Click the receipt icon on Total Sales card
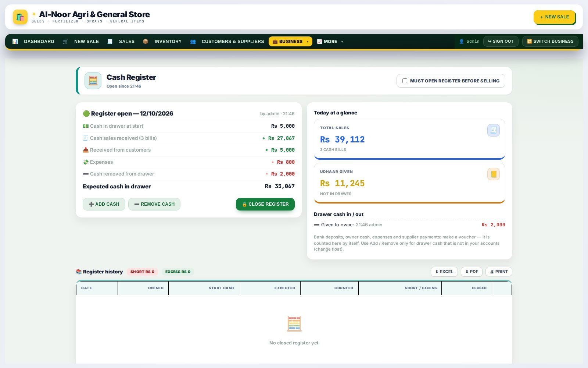Image resolution: width=588 pixels, height=368 pixels. (x=494, y=130)
